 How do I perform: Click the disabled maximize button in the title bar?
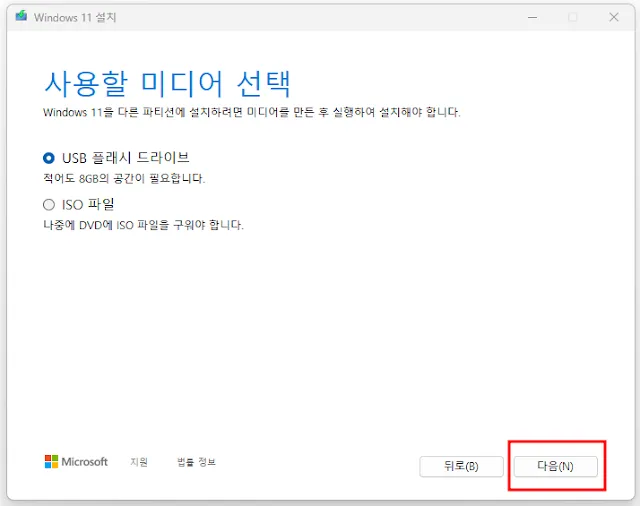(x=573, y=17)
